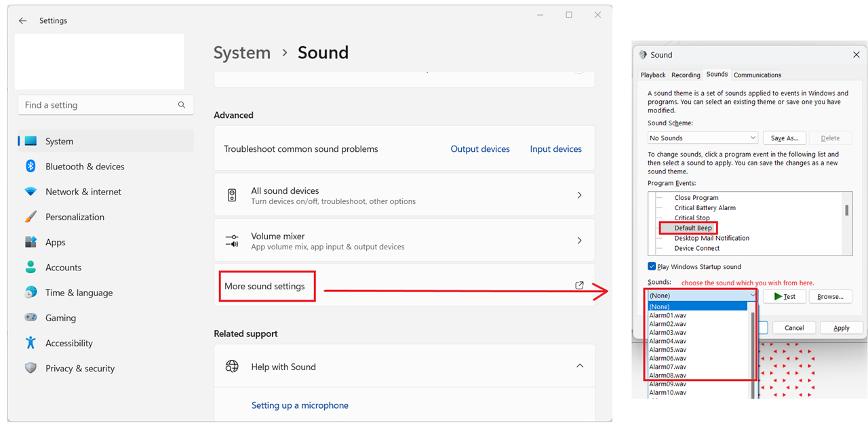Image resolution: width=868 pixels, height=427 pixels.
Task: Open the Communications tab
Action: point(757,75)
